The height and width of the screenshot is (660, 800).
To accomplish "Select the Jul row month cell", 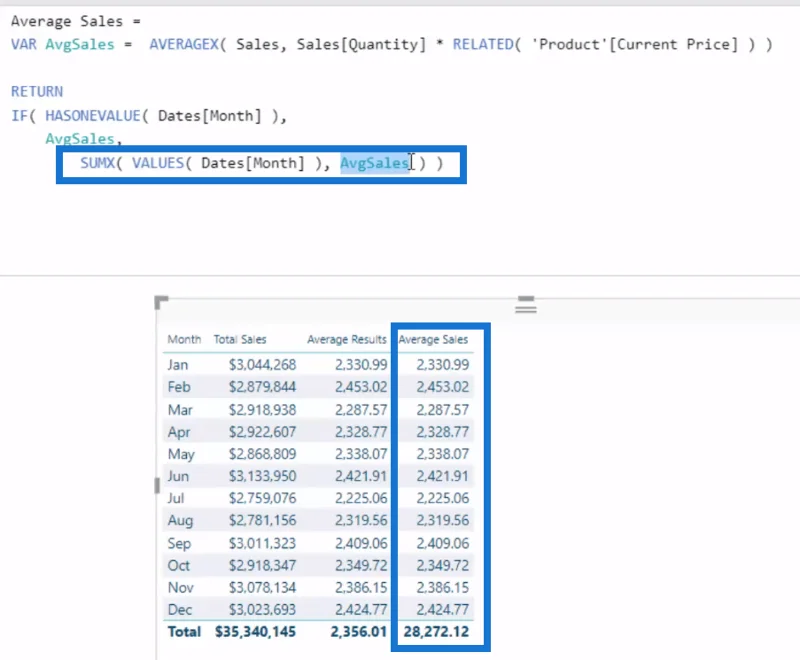I will pos(176,498).
